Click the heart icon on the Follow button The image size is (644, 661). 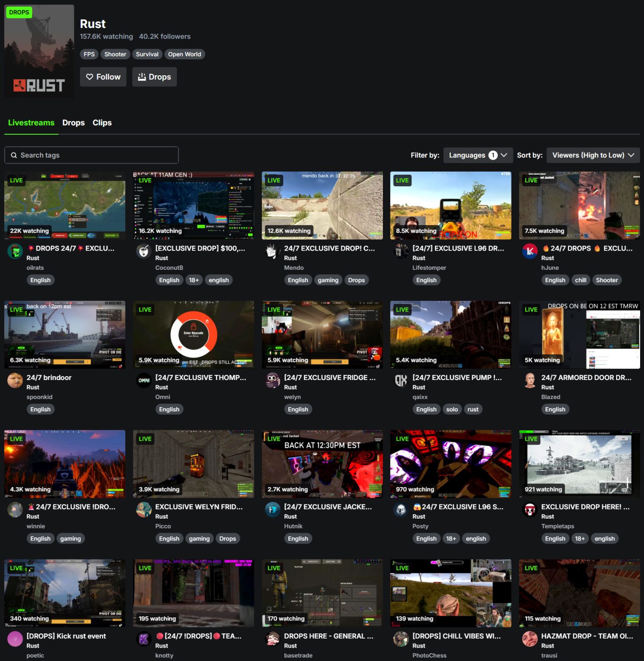pyautogui.click(x=90, y=77)
